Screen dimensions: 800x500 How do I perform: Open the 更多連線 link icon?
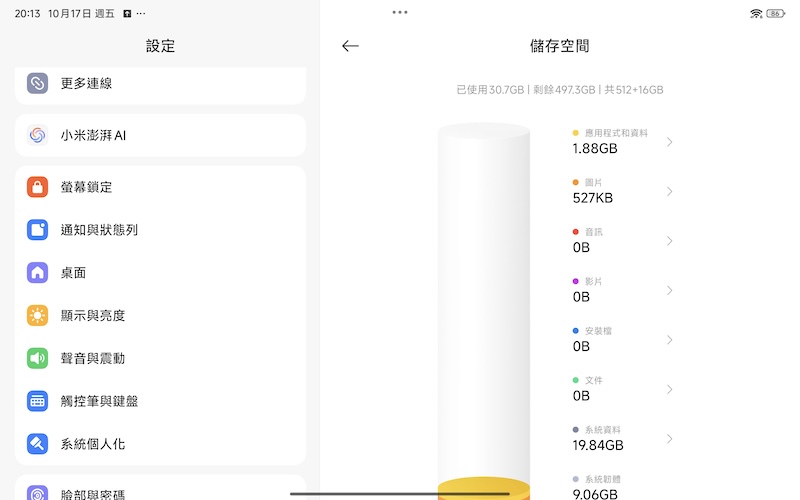(38, 84)
